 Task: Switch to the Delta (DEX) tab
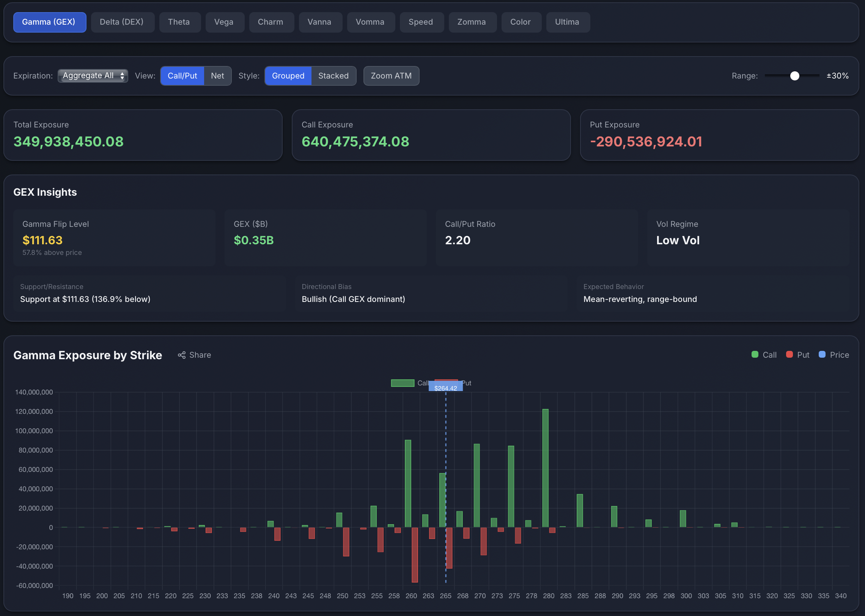pyautogui.click(x=123, y=22)
